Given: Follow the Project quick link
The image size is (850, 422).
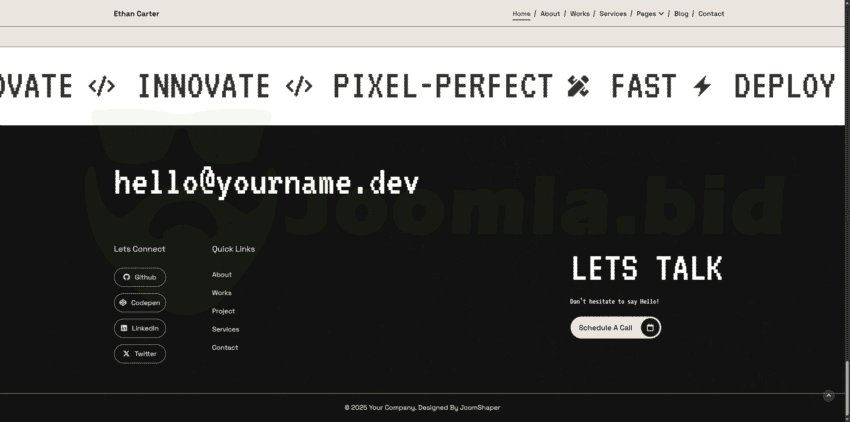Looking at the screenshot, I should 223,311.
